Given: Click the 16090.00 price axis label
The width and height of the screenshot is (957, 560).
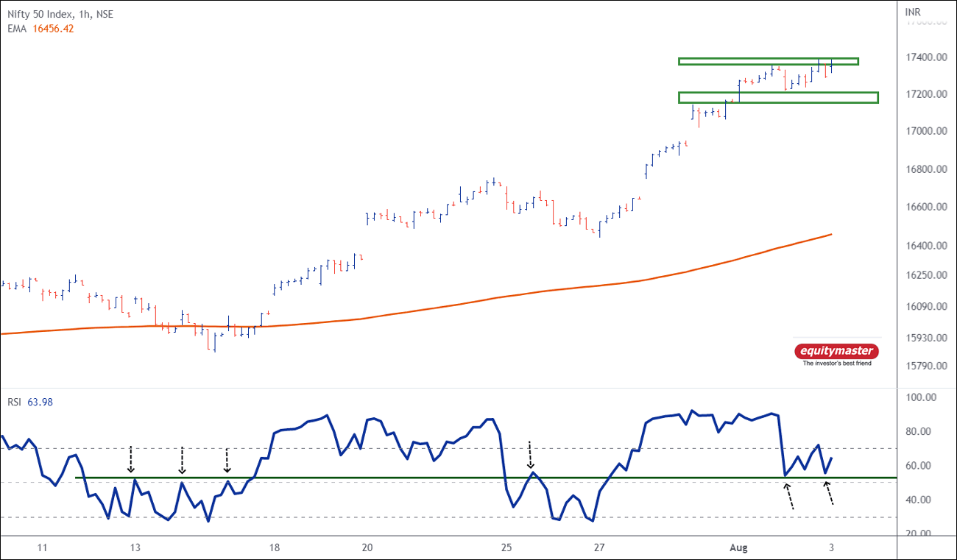Looking at the screenshot, I should click(x=925, y=307).
